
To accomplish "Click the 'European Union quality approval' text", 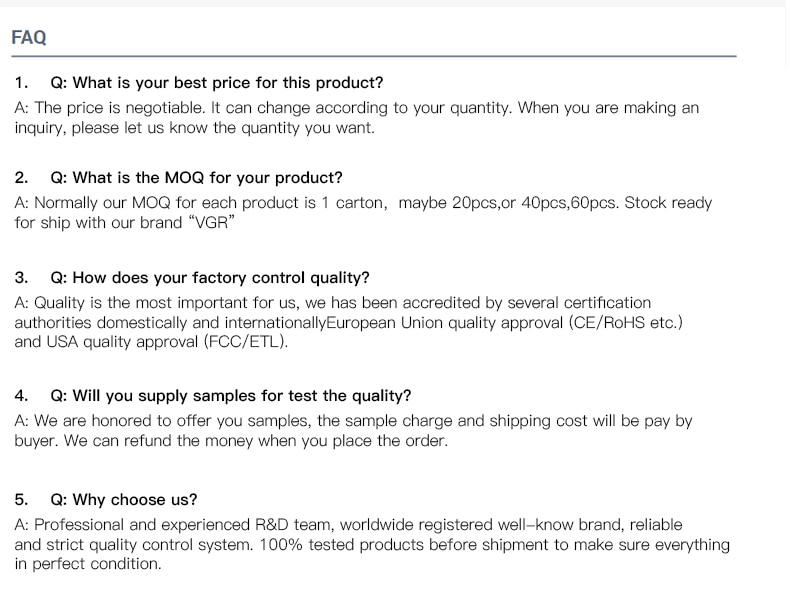I will tap(445, 322).
